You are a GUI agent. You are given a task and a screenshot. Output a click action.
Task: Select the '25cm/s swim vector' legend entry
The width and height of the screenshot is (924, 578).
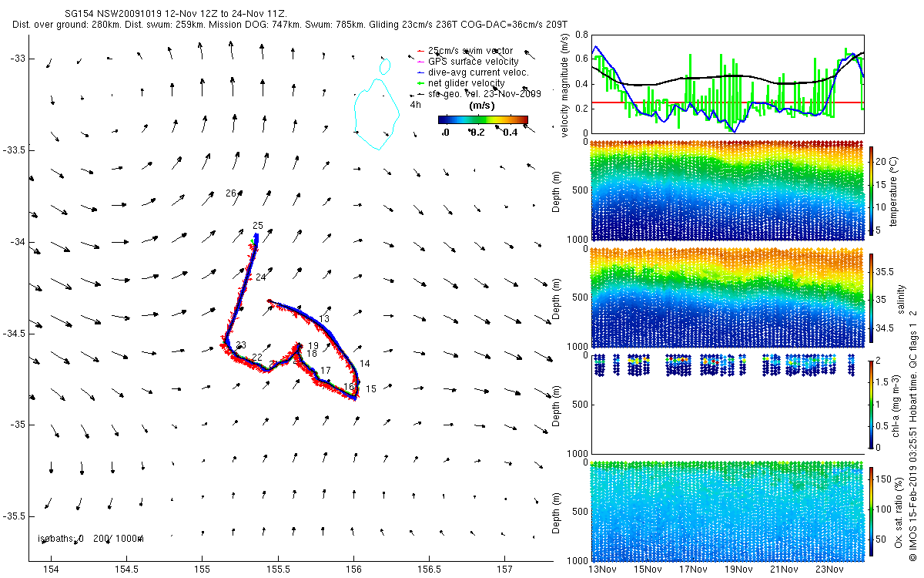(x=470, y=51)
